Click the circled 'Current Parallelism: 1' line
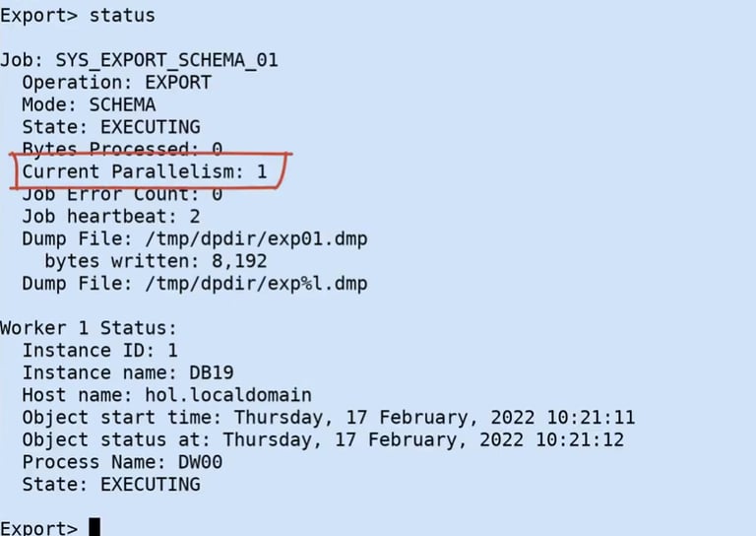 coord(145,171)
